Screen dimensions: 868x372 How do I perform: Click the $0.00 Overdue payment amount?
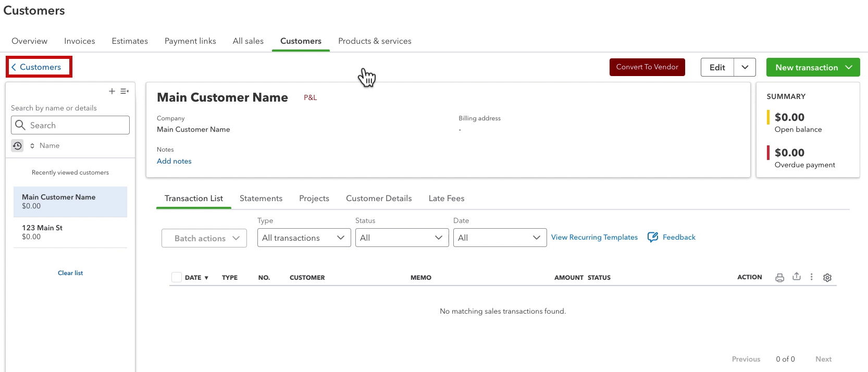pos(789,153)
